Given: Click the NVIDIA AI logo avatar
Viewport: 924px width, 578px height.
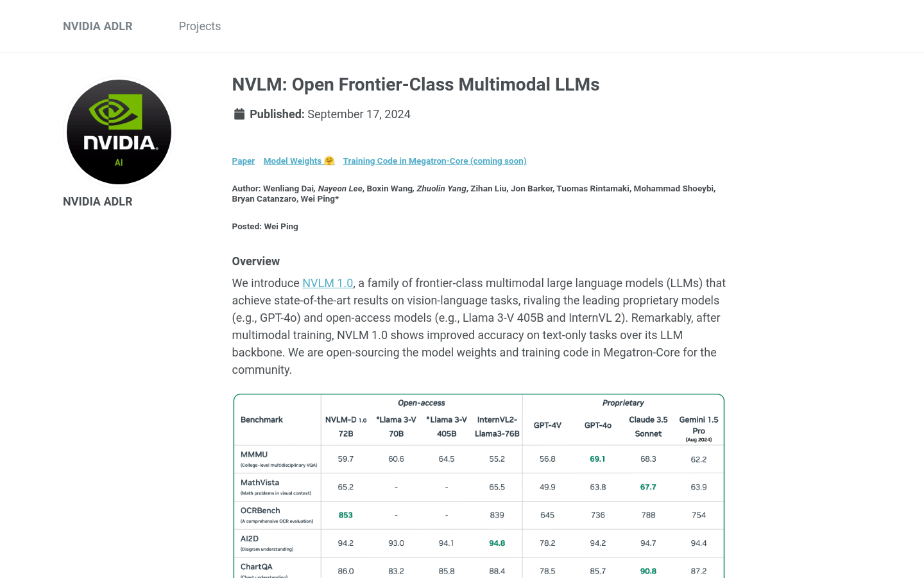Looking at the screenshot, I should 119,132.
